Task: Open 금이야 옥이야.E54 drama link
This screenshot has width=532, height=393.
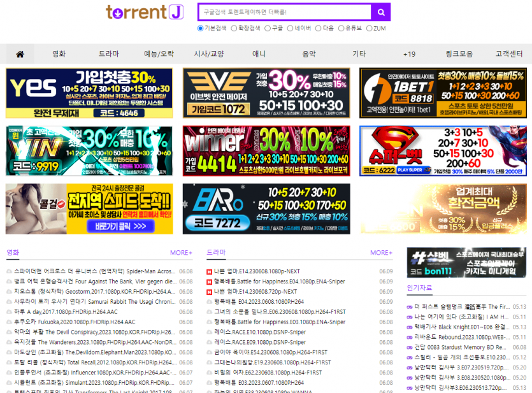Action: coord(271,353)
